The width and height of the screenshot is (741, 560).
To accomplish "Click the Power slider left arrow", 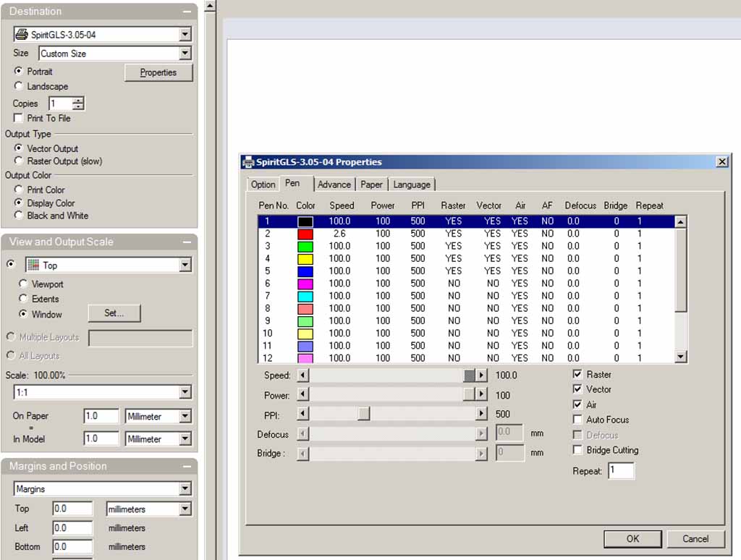I will pos(303,394).
